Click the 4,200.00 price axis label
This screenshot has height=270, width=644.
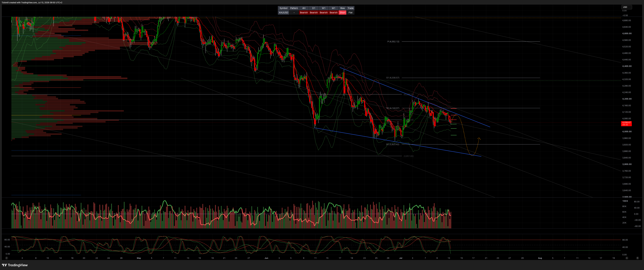pos(627,99)
